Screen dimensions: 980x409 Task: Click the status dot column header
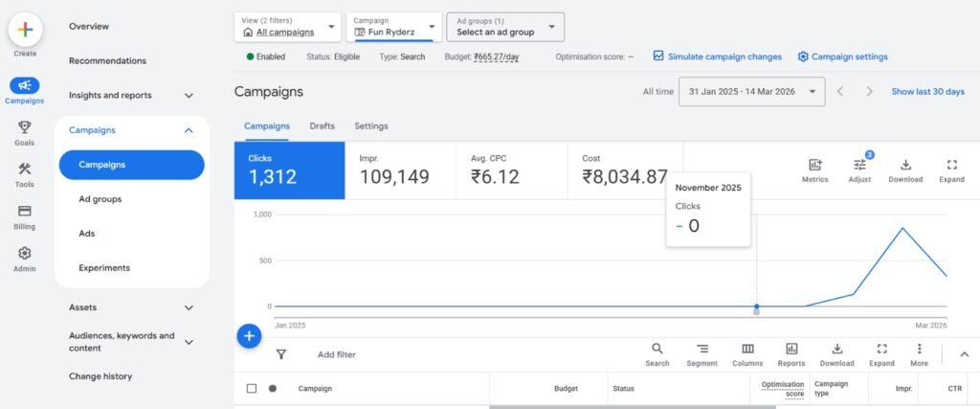273,388
